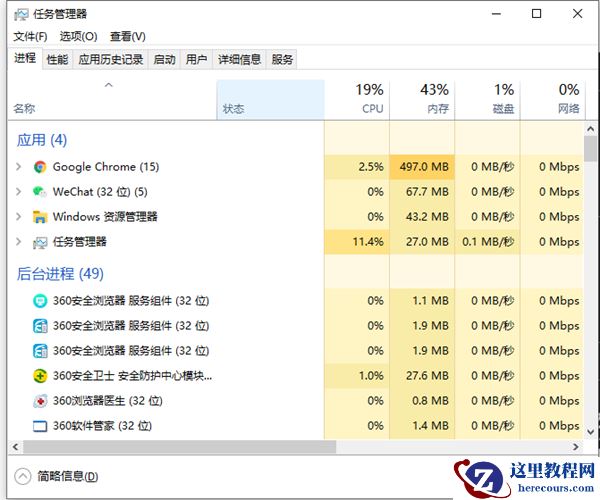Switch to the 启动 tab
The image size is (600, 500).
tap(165, 59)
